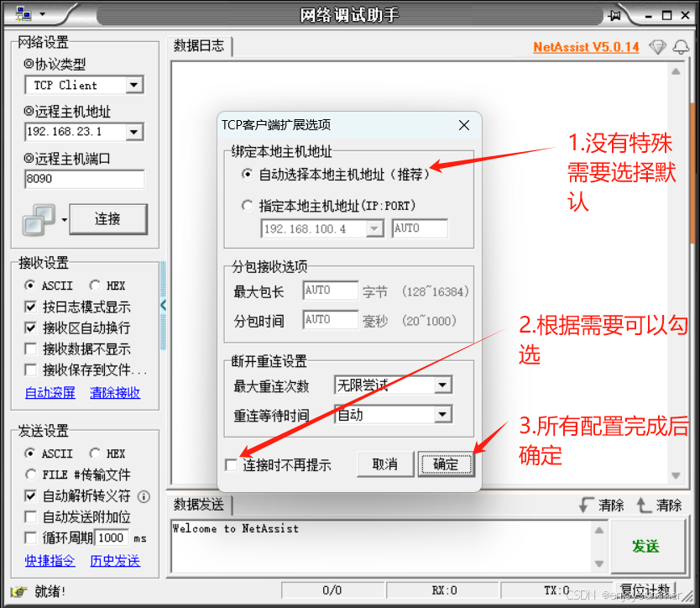The image size is (700, 608).
Task: Click the right 清除 arrow icon
Action: [x=643, y=506]
